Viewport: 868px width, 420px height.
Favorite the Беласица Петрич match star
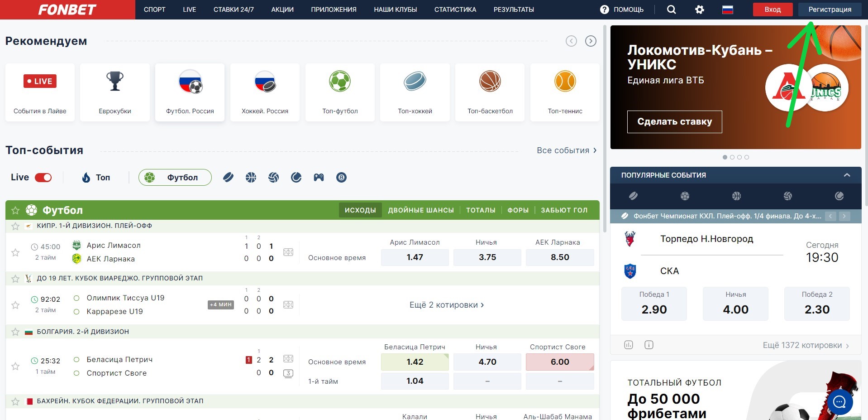pyautogui.click(x=15, y=366)
